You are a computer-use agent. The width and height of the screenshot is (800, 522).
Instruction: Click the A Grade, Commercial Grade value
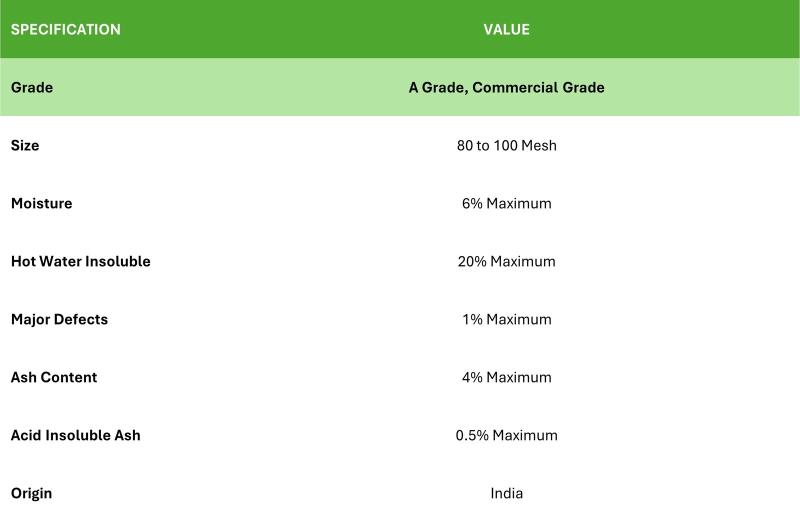507,87
